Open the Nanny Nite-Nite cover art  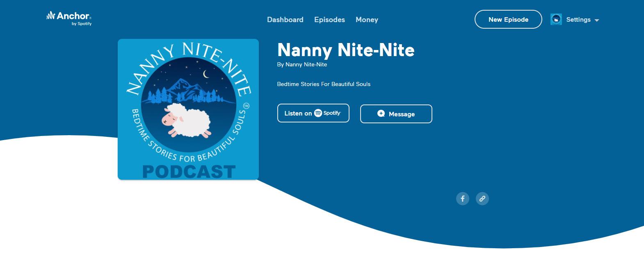click(188, 109)
